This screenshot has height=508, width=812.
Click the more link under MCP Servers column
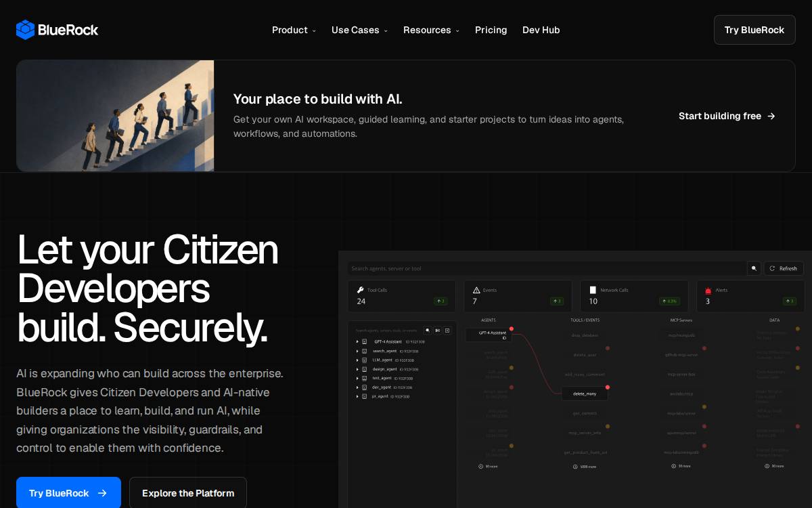(681, 466)
